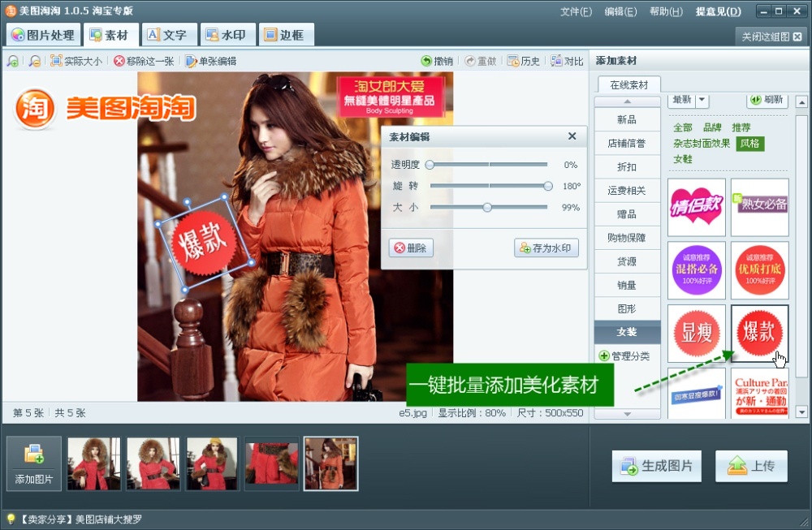
Task: Select the 店铺信誉 category
Action: (626, 144)
